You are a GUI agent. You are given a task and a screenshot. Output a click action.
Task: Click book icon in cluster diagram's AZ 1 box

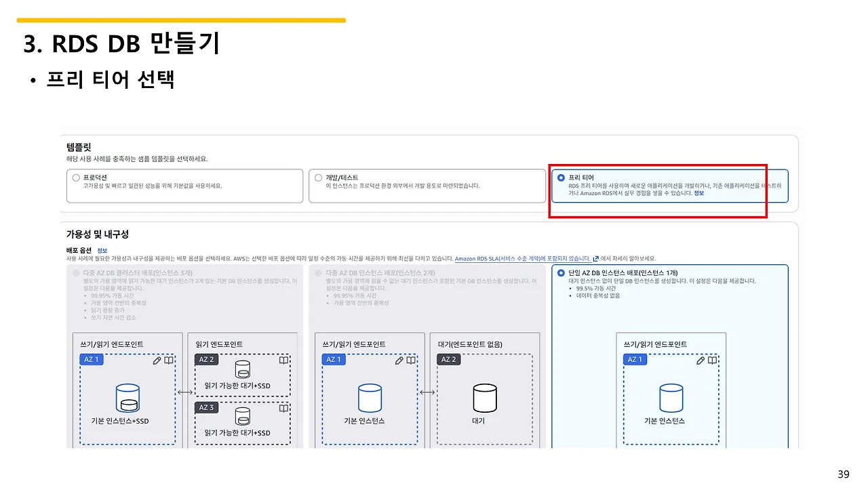(x=168, y=361)
